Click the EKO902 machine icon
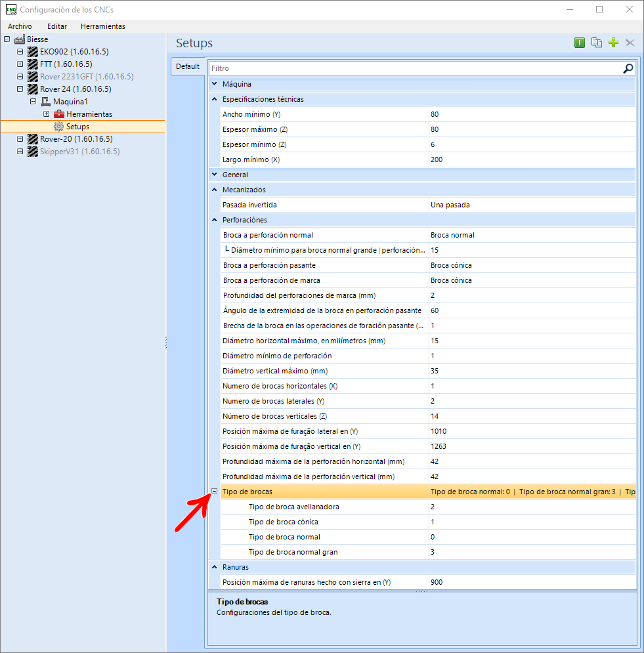The width and height of the screenshot is (644, 653). [x=33, y=52]
